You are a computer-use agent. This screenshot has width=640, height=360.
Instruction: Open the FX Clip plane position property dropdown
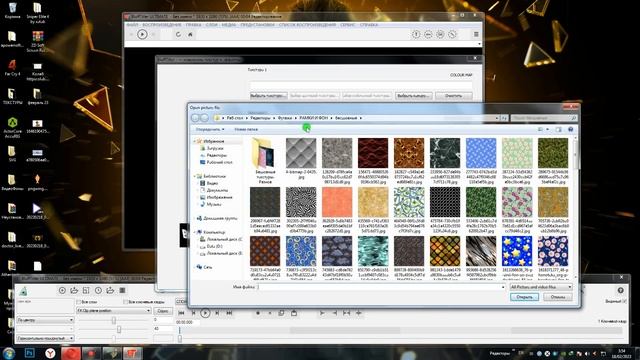[114, 311]
